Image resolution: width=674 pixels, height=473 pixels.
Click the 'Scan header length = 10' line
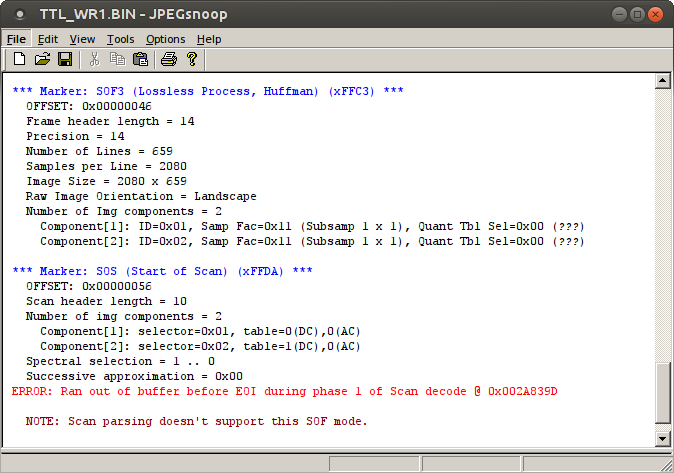pyautogui.click(x=107, y=301)
